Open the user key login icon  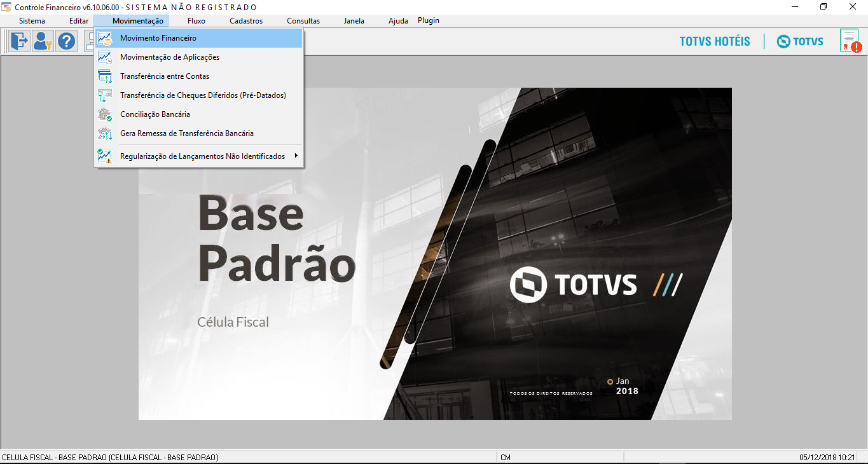coord(43,41)
